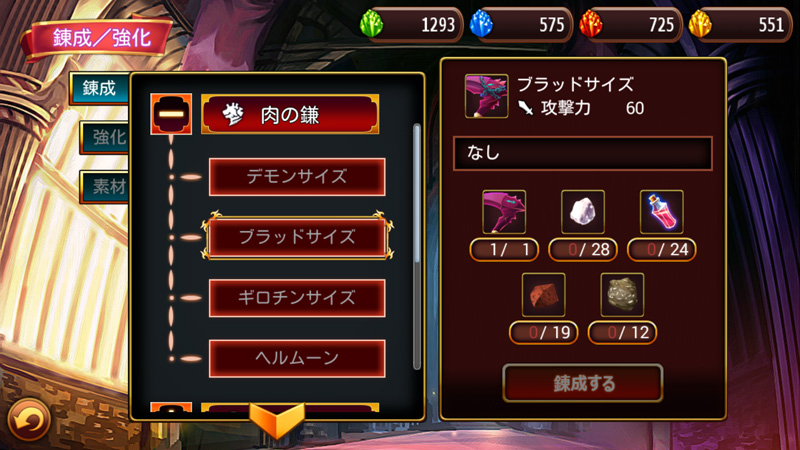Open the ブラッドサイズ weapon thumbnail

(486, 96)
